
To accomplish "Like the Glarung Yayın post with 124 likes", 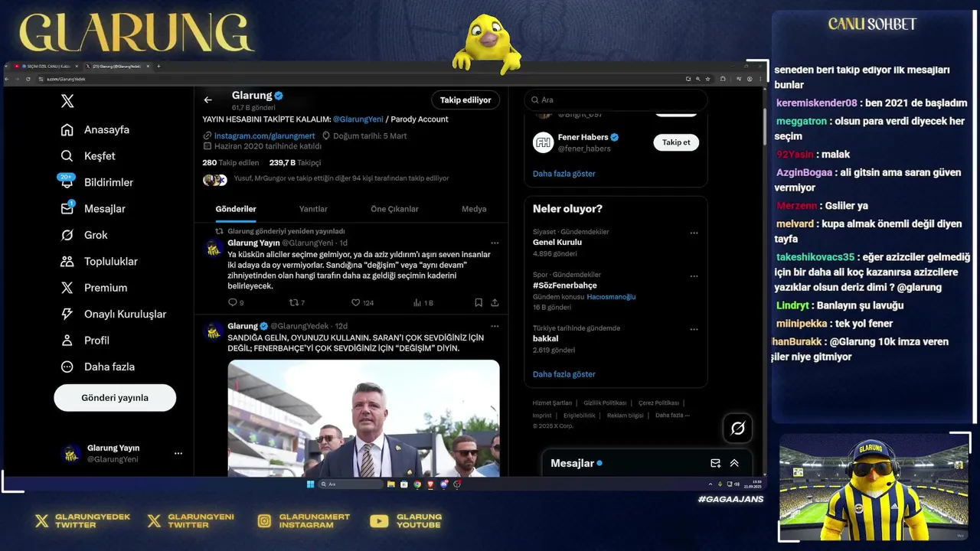I will pos(355,303).
